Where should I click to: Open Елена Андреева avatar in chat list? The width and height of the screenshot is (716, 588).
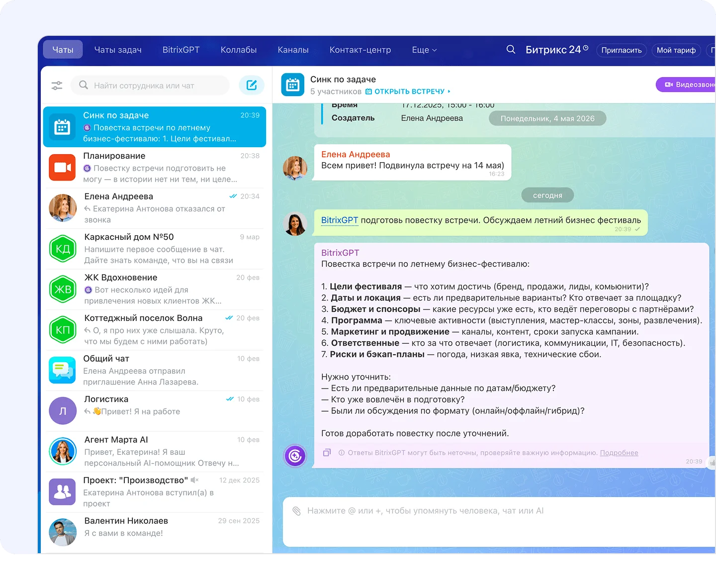click(63, 208)
